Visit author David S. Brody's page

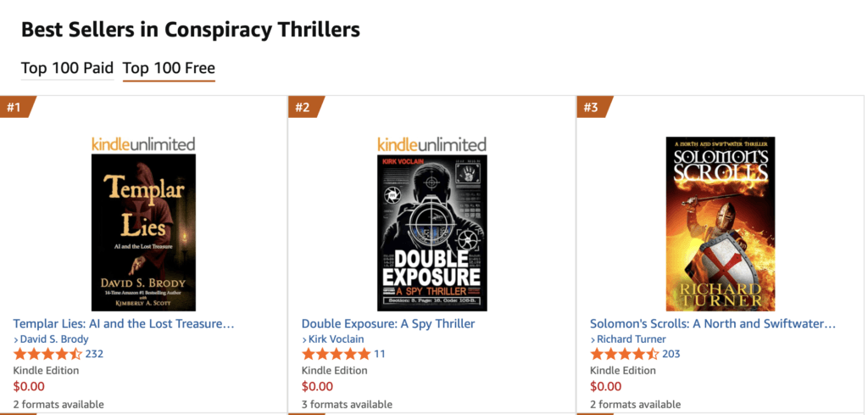(54, 339)
